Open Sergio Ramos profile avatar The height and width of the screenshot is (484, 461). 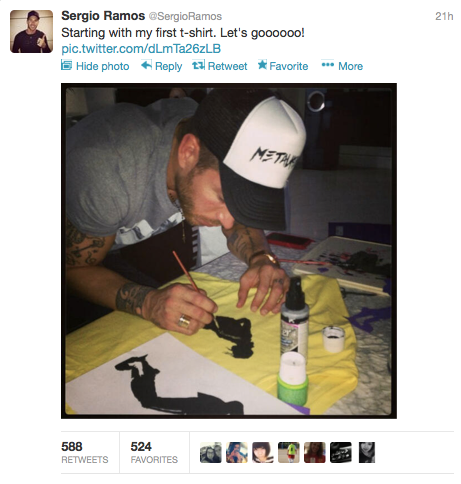(31, 32)
